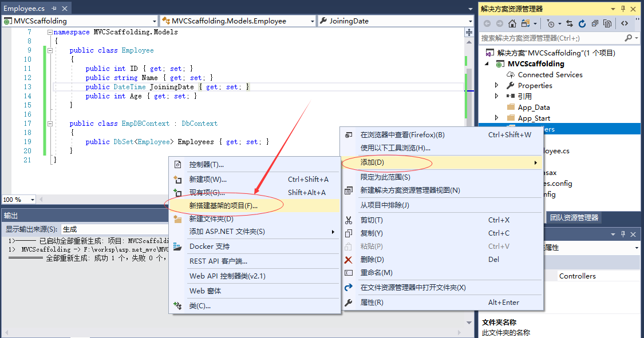
Task: Open the 100 % zoom dropdown
Action: coord(32,200)
